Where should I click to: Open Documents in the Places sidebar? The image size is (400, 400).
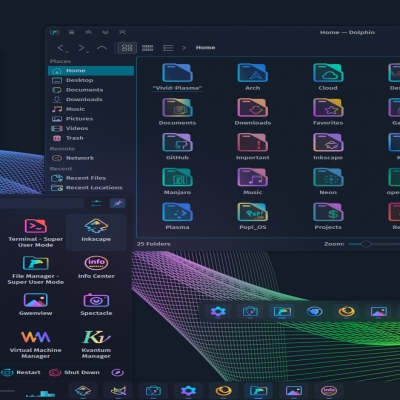pos(91,90)
